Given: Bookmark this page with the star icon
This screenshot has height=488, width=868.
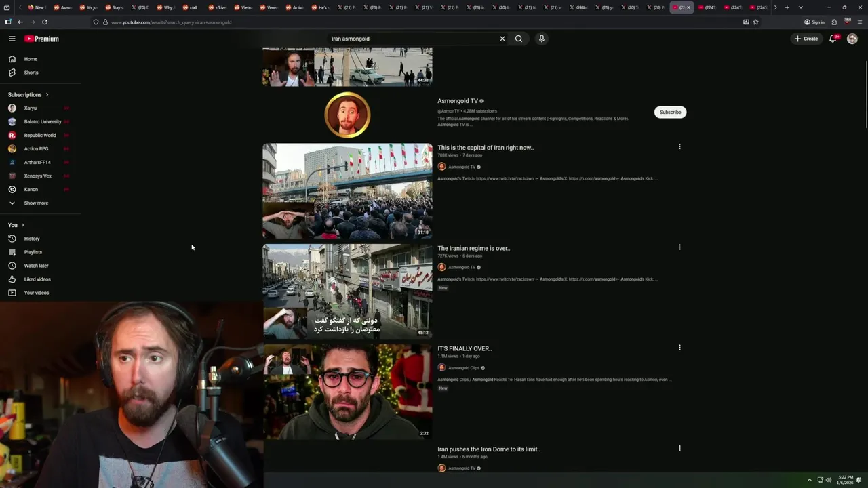Looking at the screenshot, I should point(755,22).
